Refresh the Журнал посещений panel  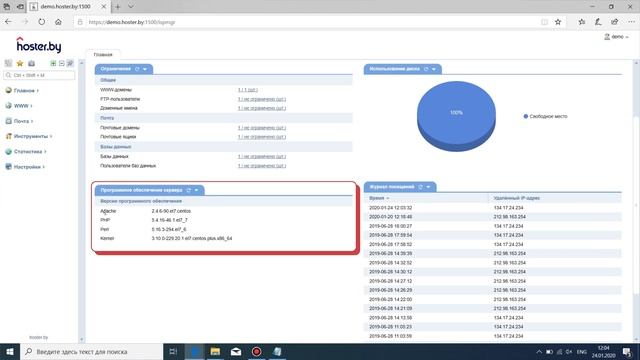point(420,187)
